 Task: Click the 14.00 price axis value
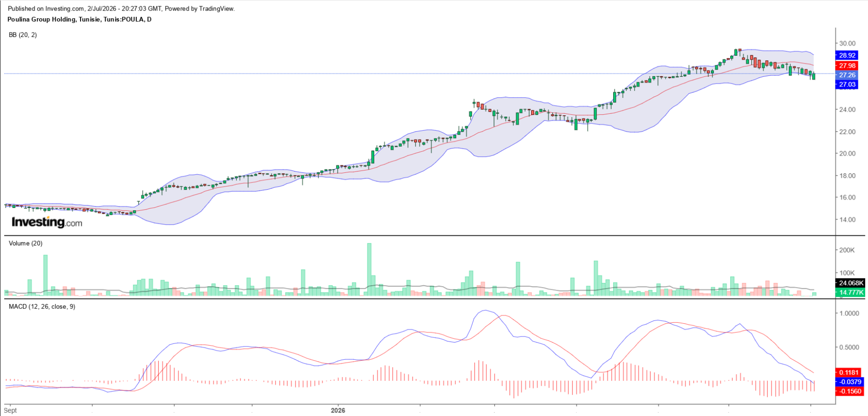coord(847,219)
